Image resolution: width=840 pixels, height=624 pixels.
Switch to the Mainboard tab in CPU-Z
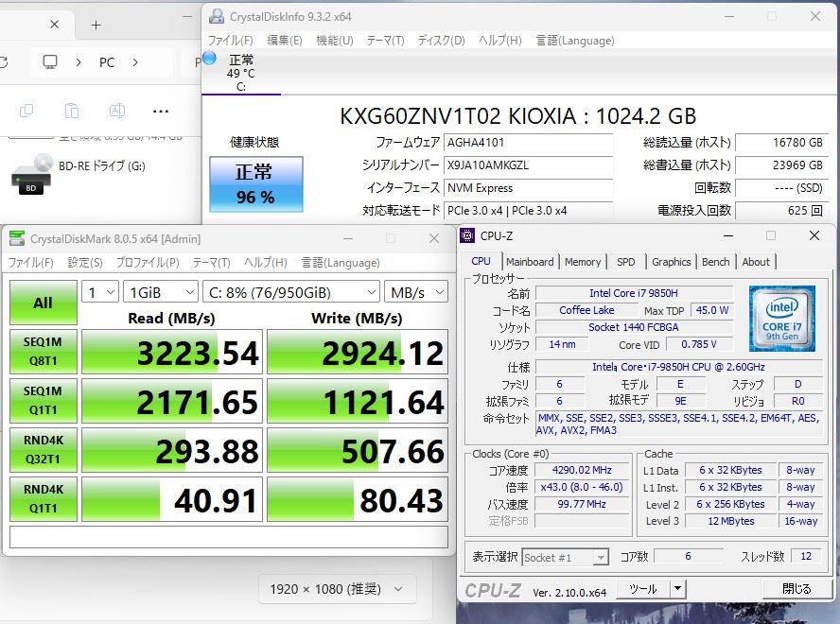[530, 262]
